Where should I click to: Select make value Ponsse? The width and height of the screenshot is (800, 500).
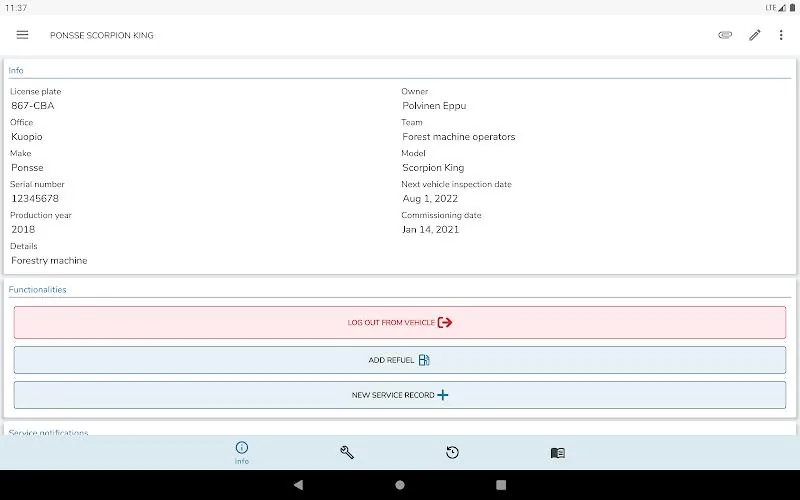click(x=27, y=167)
